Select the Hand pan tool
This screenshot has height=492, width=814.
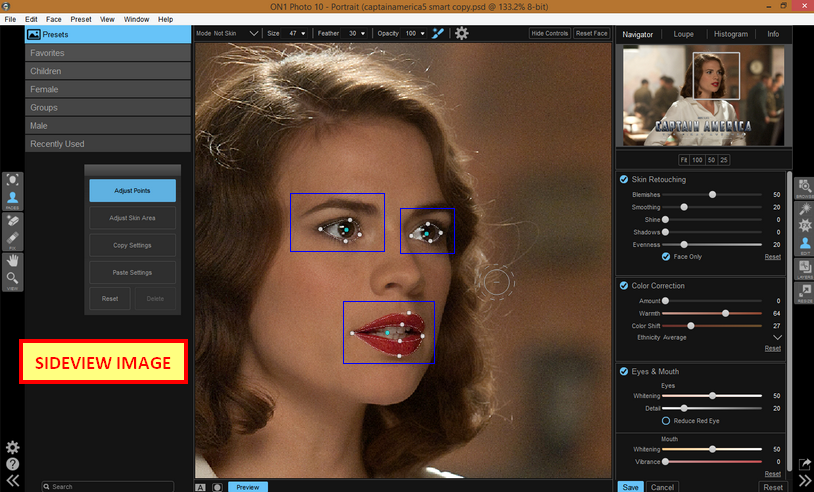point(12,261)
